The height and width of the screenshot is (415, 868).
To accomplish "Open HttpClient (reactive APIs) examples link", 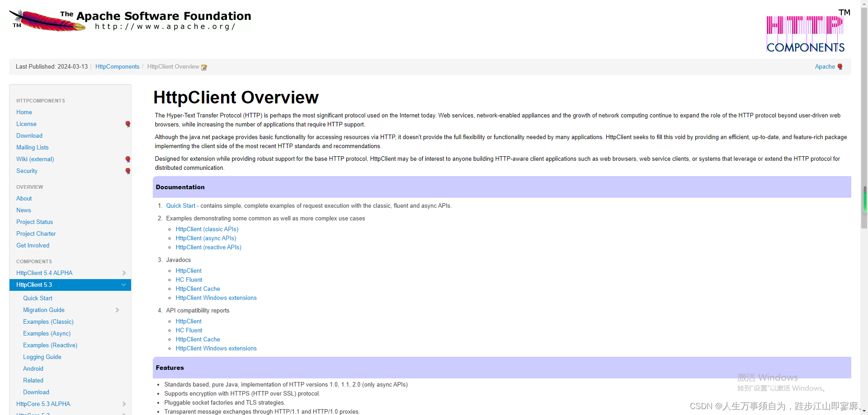I will 208,247.
